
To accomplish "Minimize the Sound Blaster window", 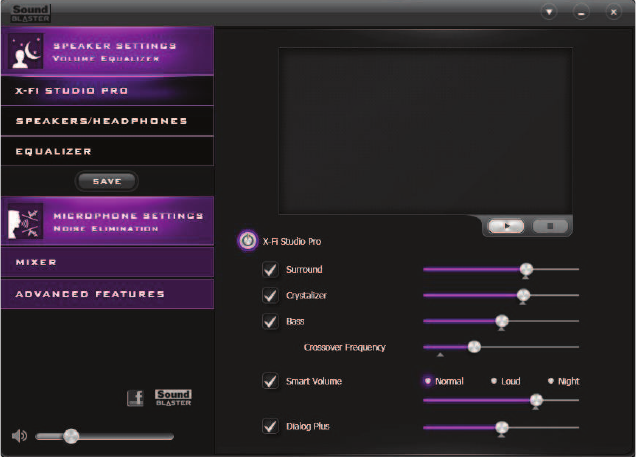I will tap(581, 12).
